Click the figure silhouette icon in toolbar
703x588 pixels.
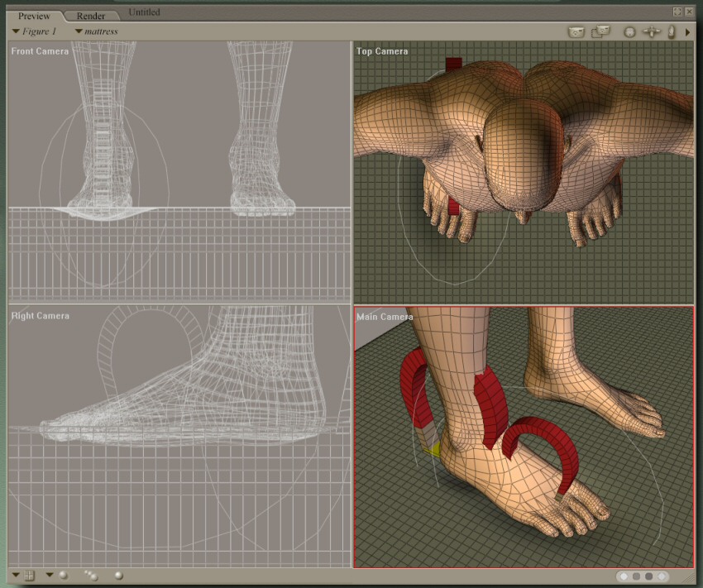pyautogui.click(x=672, y=31)
